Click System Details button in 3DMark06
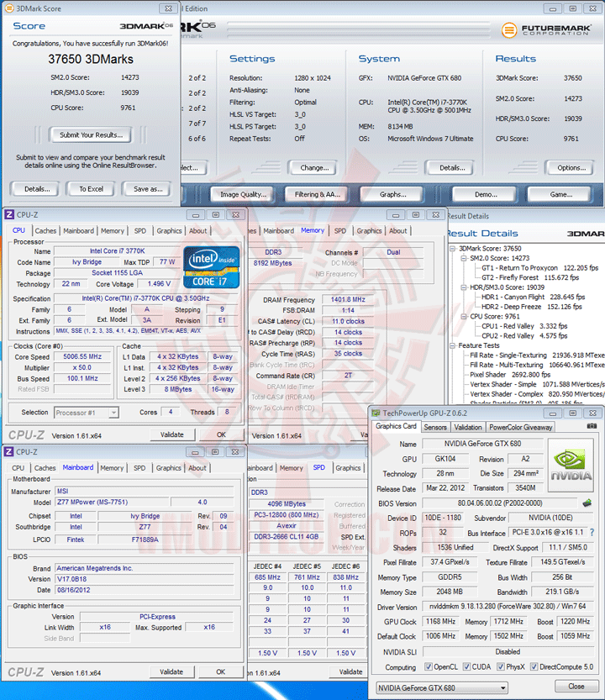 point(452,168)
